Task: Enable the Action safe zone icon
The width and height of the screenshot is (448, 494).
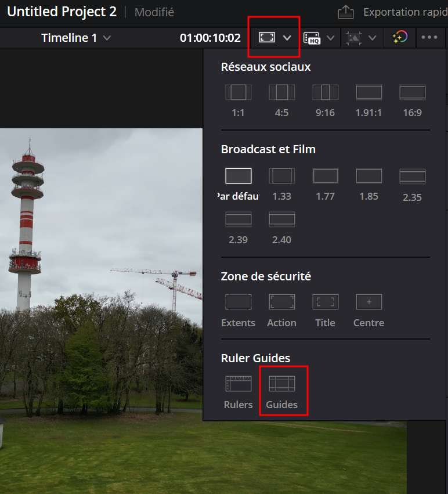Action: pos(282,302)
